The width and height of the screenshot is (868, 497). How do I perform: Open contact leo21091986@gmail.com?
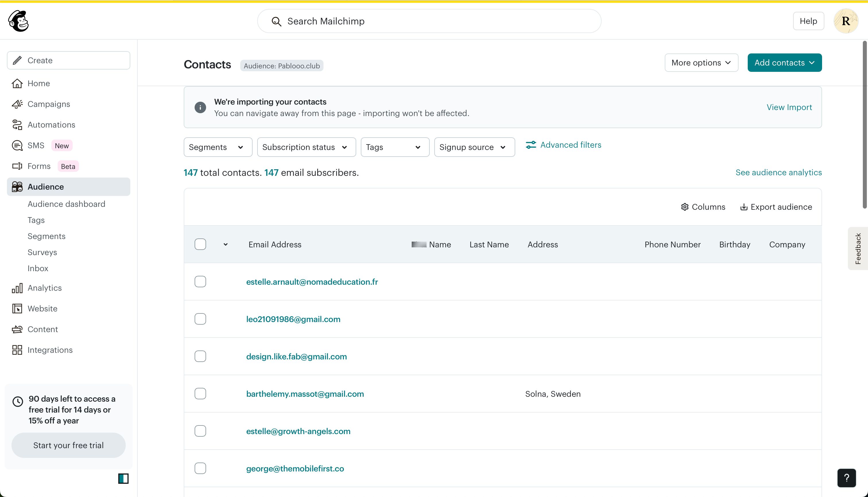293,319
